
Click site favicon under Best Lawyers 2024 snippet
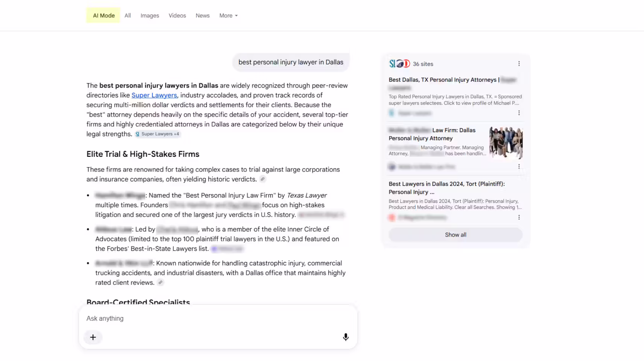(x=392, y=217)
